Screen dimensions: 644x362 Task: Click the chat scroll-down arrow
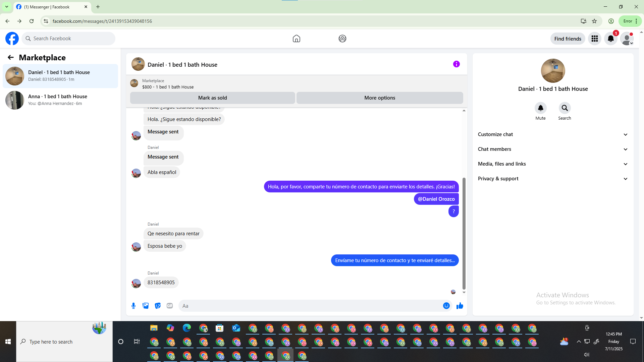[x=464, y=292]
